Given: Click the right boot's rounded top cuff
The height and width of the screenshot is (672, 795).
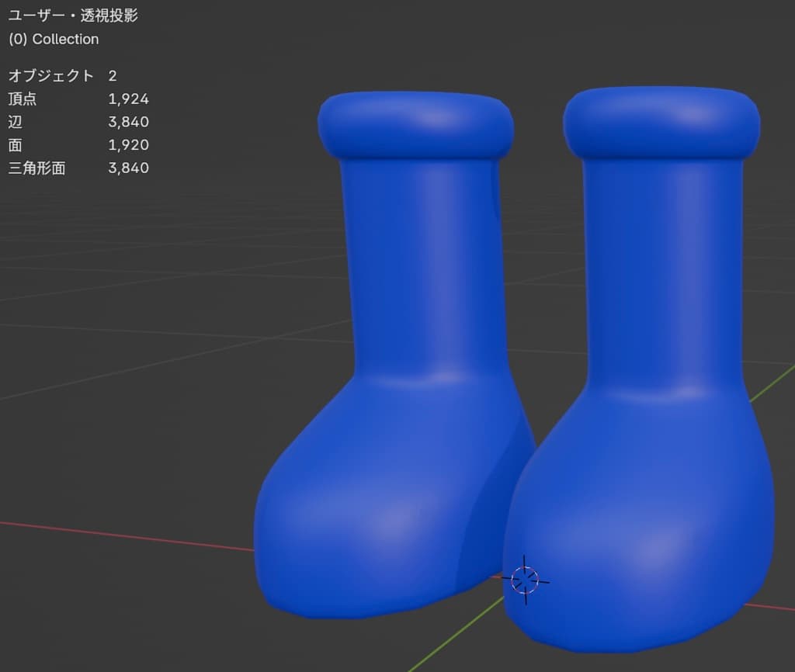Looking at the screenshot, I should pyautogui.click(x=661, y=120).
